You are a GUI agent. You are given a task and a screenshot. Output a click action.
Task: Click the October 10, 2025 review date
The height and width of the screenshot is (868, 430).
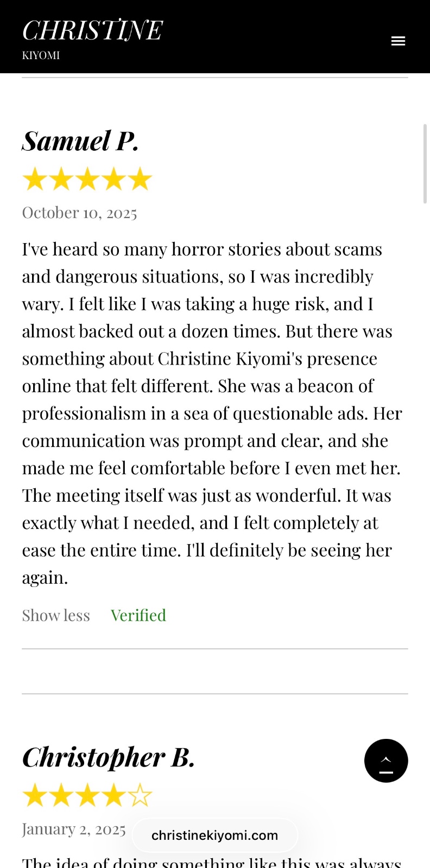click(79, 213)
